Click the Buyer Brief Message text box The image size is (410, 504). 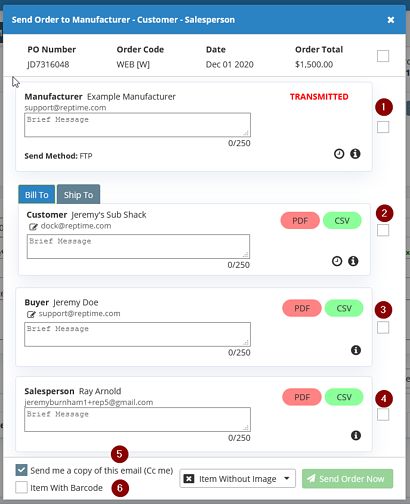[137, 334]
